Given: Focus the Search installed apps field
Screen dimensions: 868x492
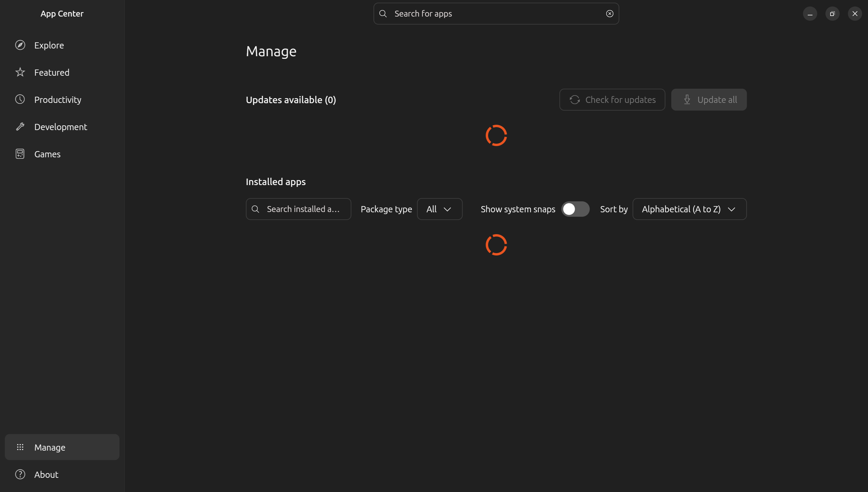Looking at the screenshot, I should 298,209.
